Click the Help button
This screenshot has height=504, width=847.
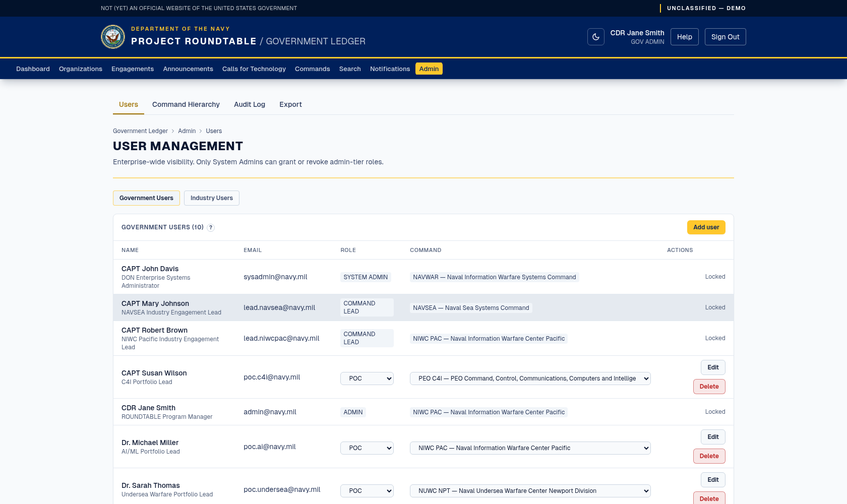685,37
